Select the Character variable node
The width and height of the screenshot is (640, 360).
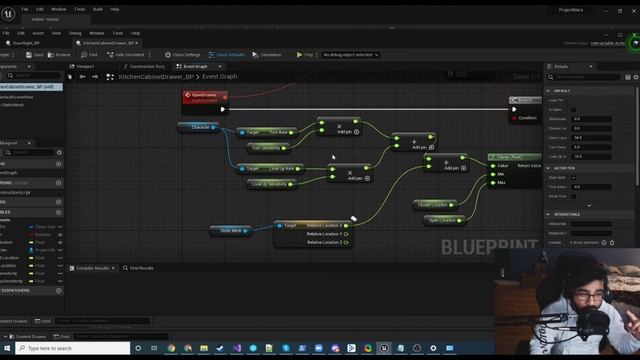(x=199, y=127)
